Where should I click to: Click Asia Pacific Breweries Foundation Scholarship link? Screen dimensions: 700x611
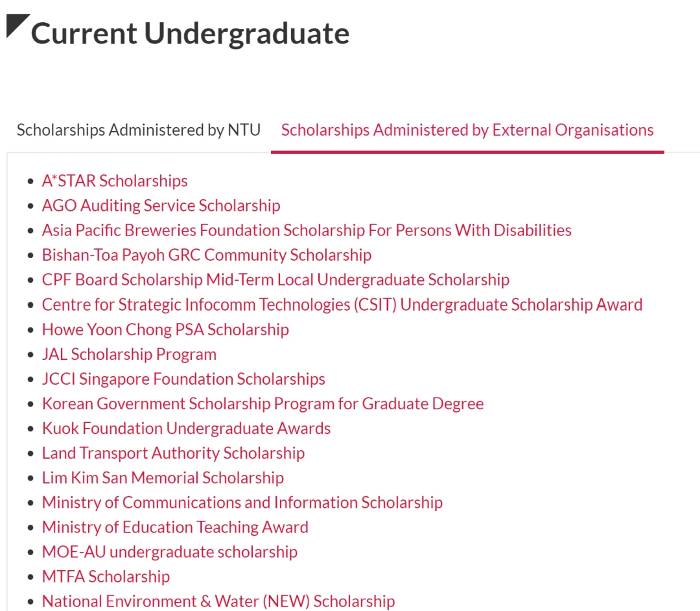point(307,230)
